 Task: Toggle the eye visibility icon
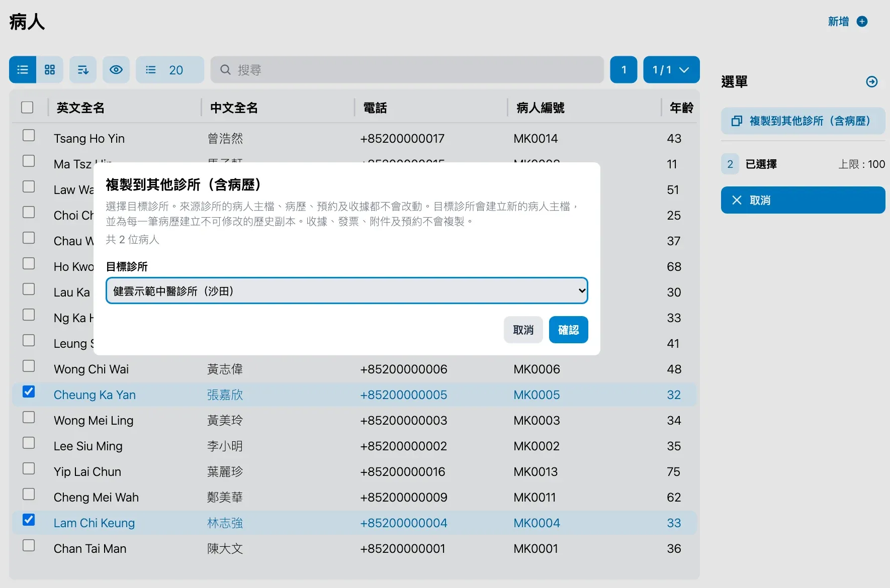116,70
